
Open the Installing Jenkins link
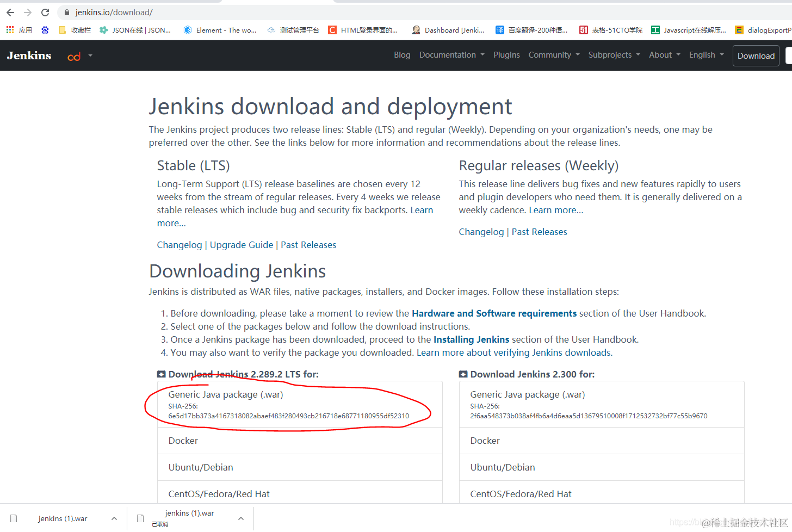(x=471, y=339)
